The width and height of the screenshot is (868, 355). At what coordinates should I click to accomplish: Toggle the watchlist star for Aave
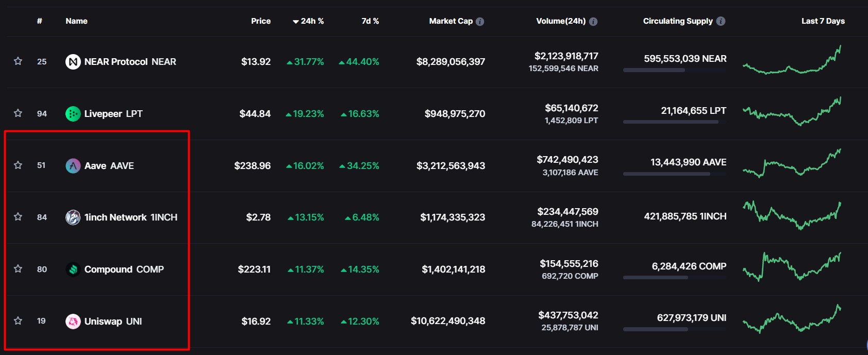click(18, 165)
